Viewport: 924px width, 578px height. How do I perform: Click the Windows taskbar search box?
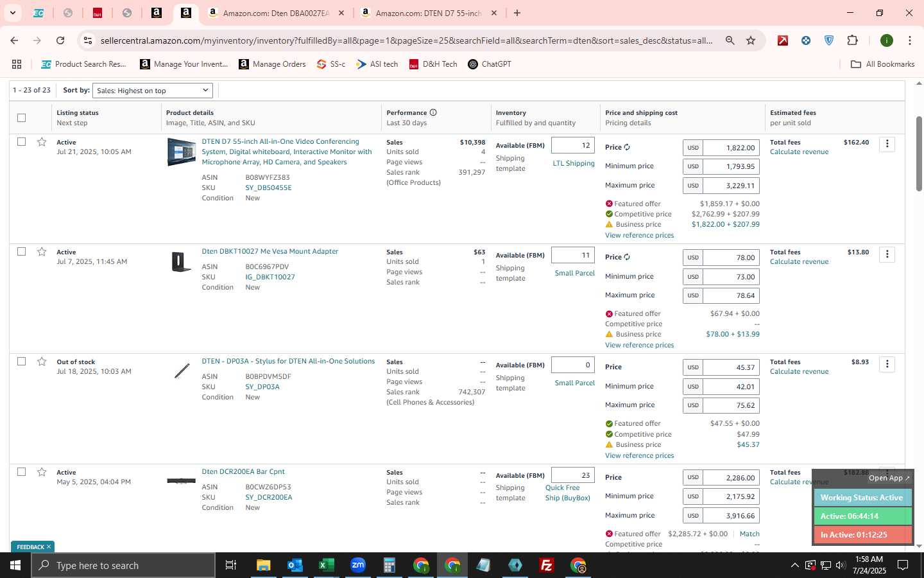[x=123, y=565]
